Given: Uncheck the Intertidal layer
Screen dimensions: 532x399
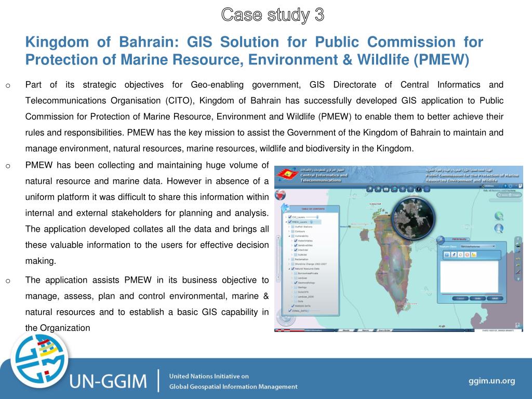Looking at the screenshot, I should (x=296, y=250).
